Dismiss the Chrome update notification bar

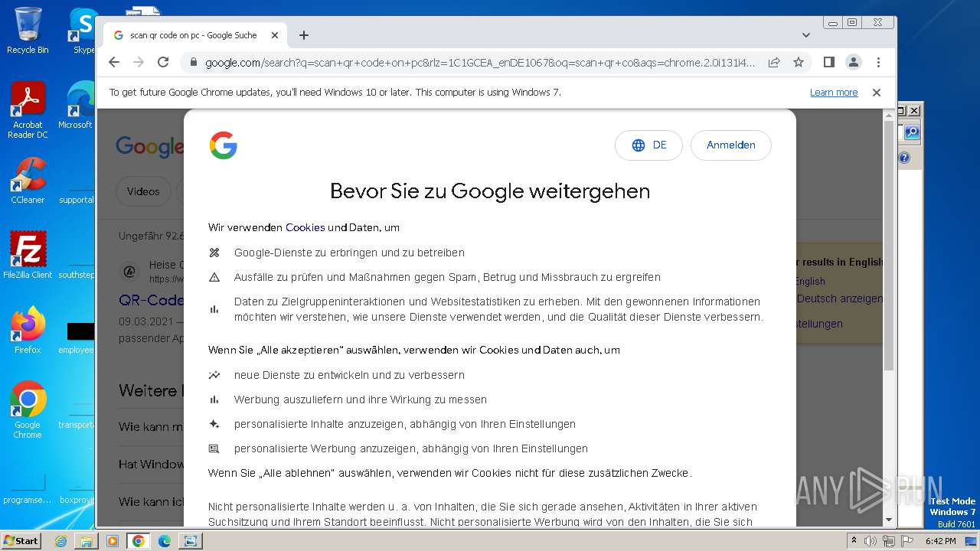coord(877,92)
